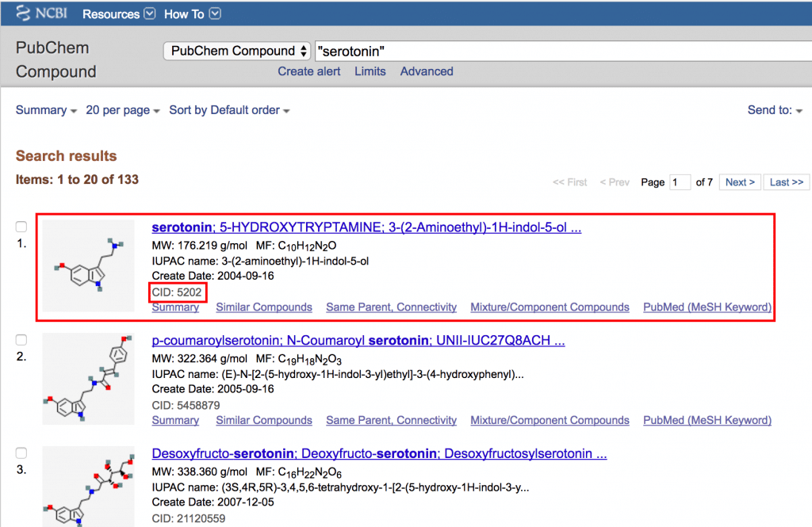
Task: Expand the Summary display format dropdown
Action: (46, 110)
